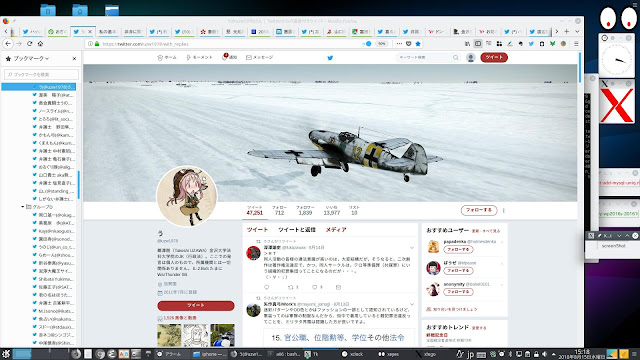Open the Shibata Yukima bookmark
Viewport: 640px width, 360px height.
pos(53,279)
